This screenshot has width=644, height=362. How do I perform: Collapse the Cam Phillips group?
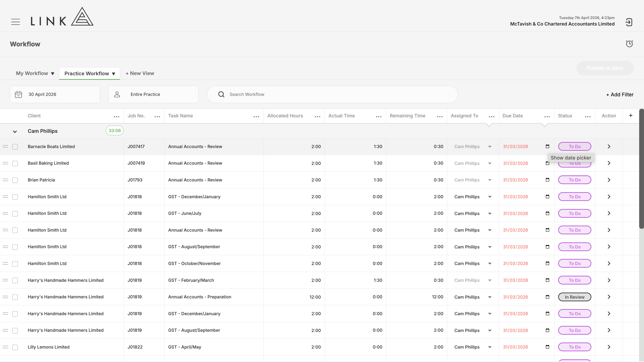click(x=15, y=132)
